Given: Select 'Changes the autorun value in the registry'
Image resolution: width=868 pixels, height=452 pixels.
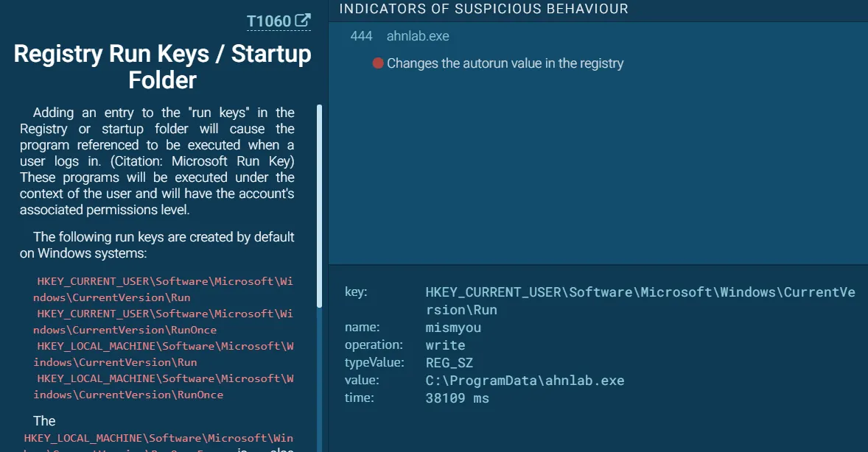Looking at the screenshot, I should point(505,63).
